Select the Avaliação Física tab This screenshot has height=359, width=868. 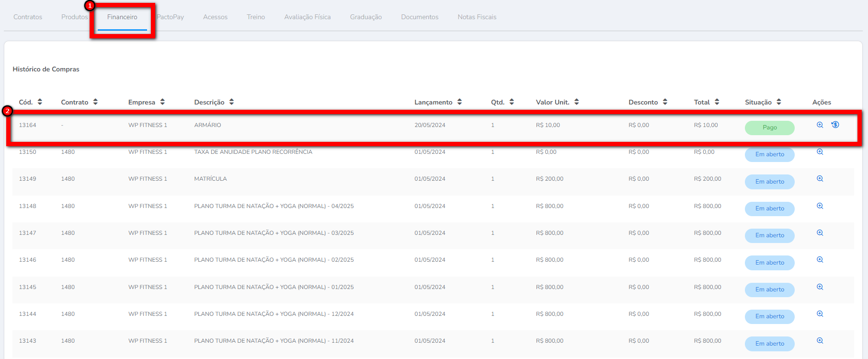tap(307, 17)
